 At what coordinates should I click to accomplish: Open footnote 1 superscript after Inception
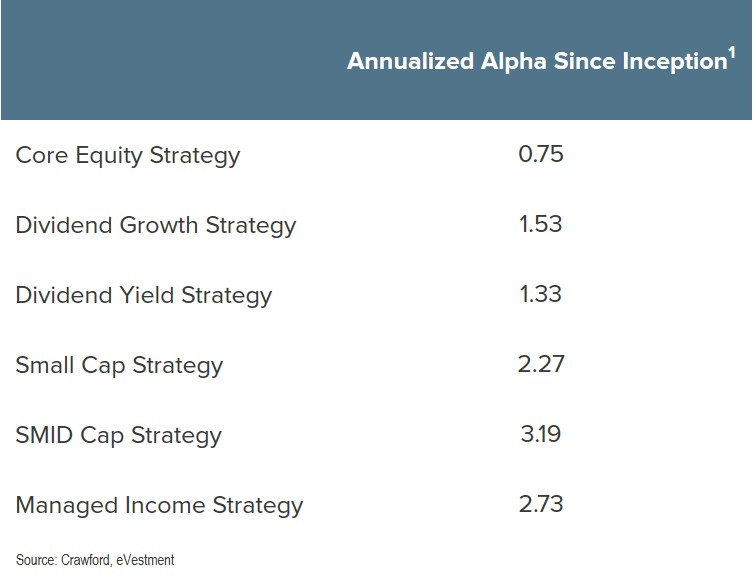[x=732, y=53]
